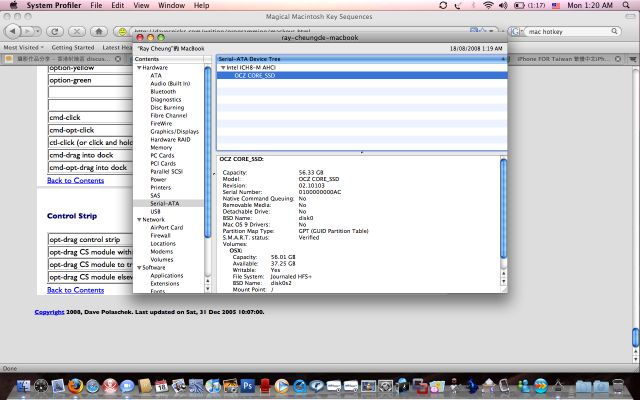Click the sync status menu bar icon
This screenshot has height=400, width=640.
[x=443, y=5]
